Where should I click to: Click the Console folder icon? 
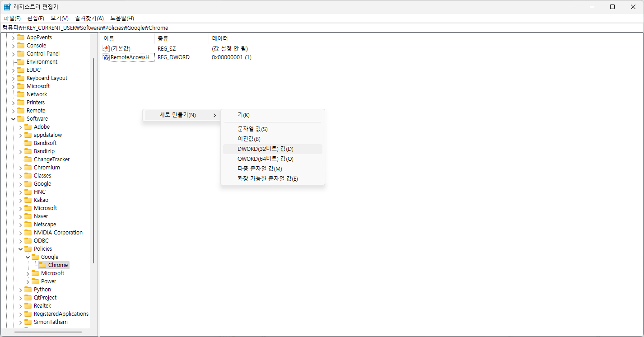(x=21, y=46)
